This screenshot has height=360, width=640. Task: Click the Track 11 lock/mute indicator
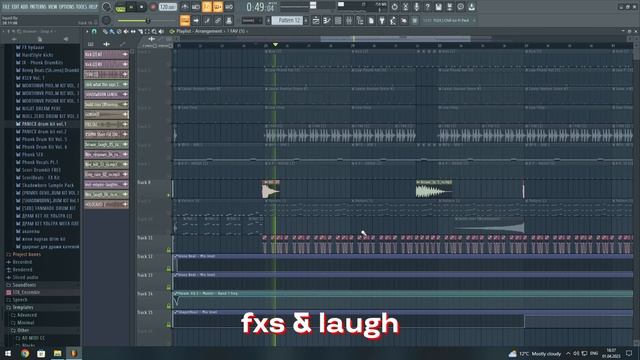[x=169, y=250]
